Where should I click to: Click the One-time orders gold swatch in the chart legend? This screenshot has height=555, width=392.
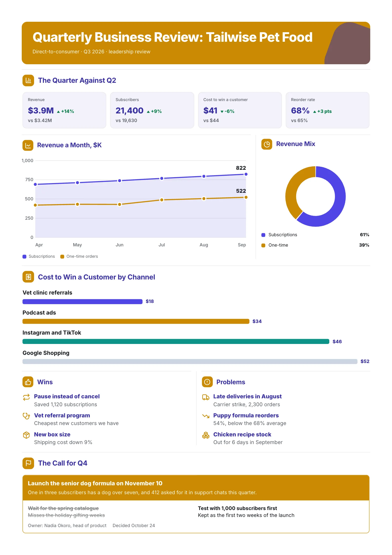(62, 256)
